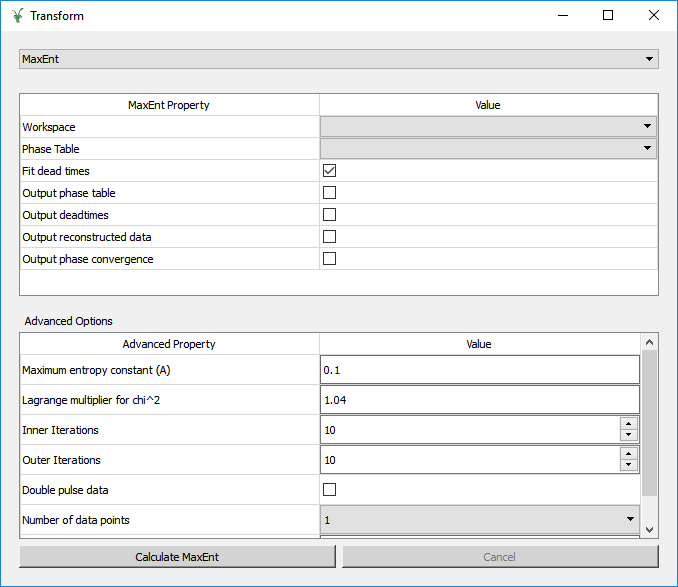Open the Number of data points dropdown

coord(479,520)
